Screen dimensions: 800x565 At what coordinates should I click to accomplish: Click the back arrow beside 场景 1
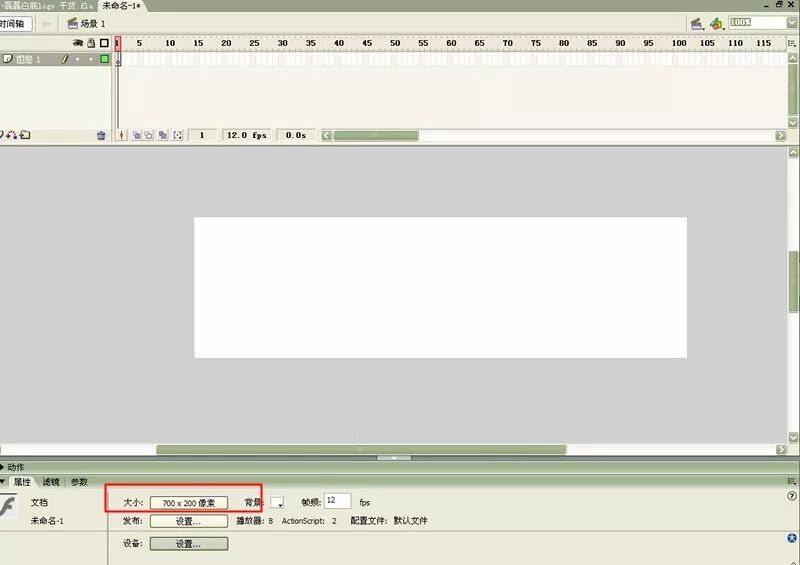tap(46, 23)
